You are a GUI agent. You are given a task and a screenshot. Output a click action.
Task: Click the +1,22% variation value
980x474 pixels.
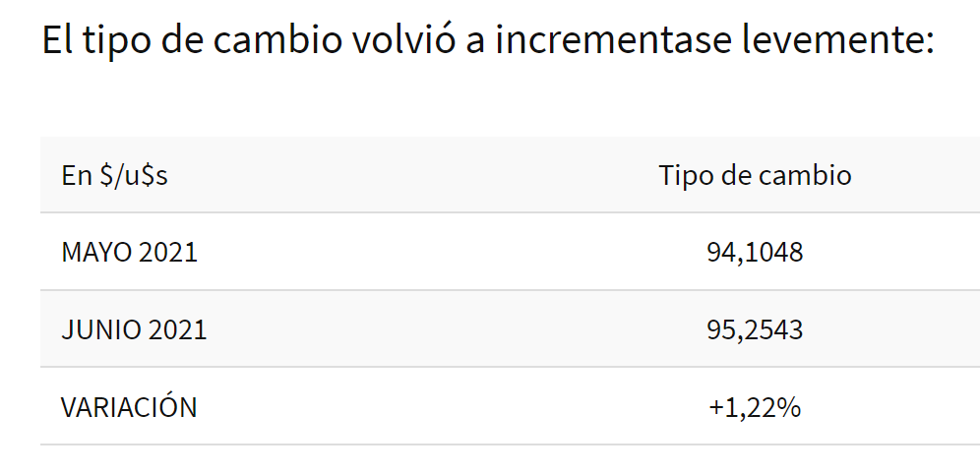(x=755, y=407)
